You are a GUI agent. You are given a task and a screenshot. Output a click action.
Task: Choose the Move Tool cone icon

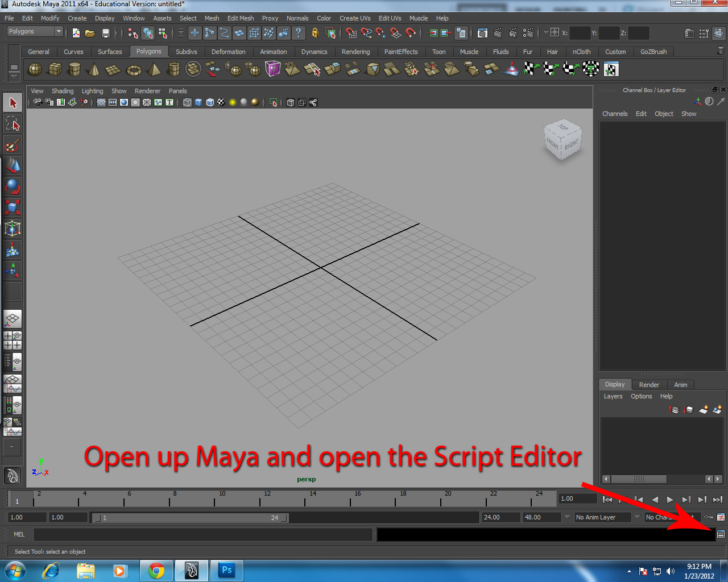(x=13, y=165)
